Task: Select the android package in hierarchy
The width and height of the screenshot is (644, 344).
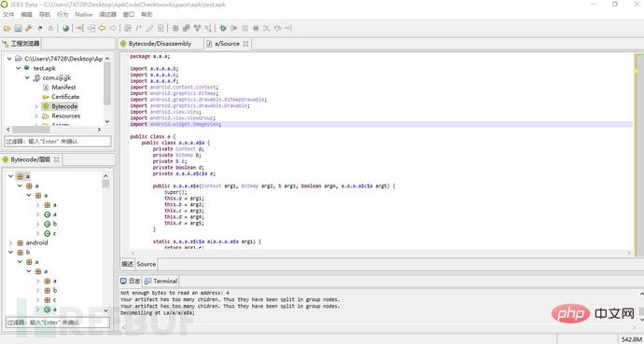Action: [x=37, y=242]
